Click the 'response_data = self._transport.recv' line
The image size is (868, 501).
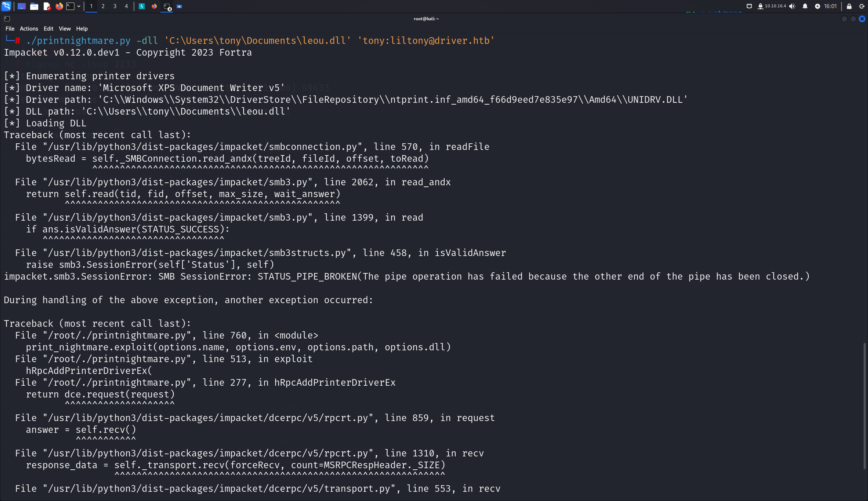[236, 465]
